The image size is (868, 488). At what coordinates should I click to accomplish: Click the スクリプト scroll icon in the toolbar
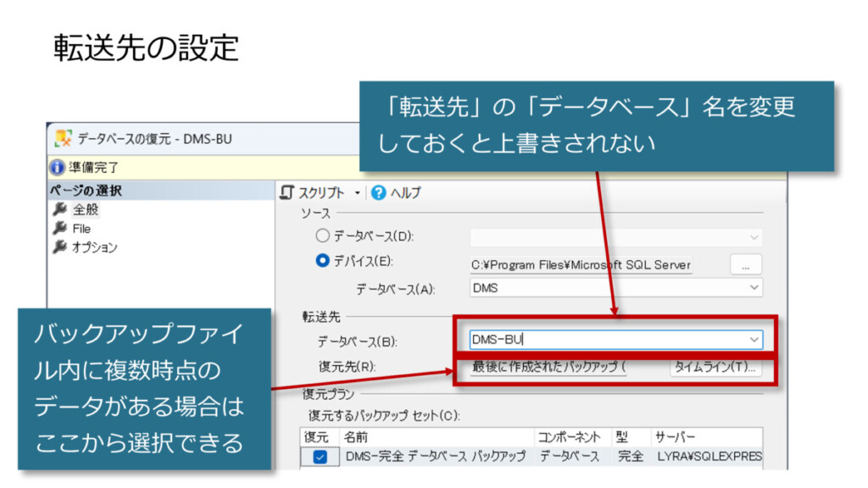pyautogui.click(x=287, y=192)
